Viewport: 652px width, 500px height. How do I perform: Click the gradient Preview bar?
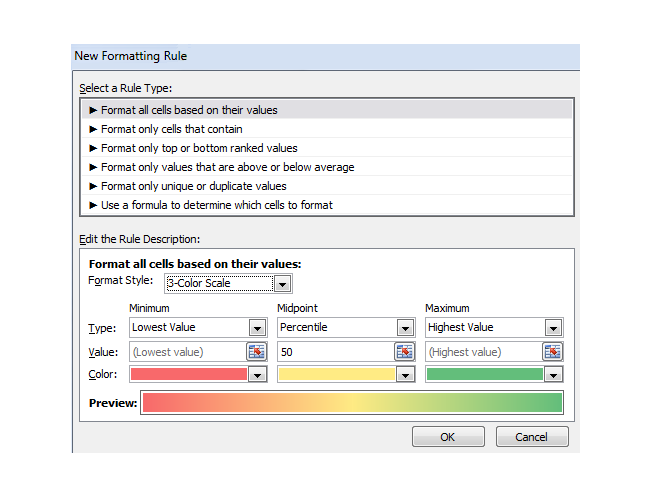tap(352, 402)
